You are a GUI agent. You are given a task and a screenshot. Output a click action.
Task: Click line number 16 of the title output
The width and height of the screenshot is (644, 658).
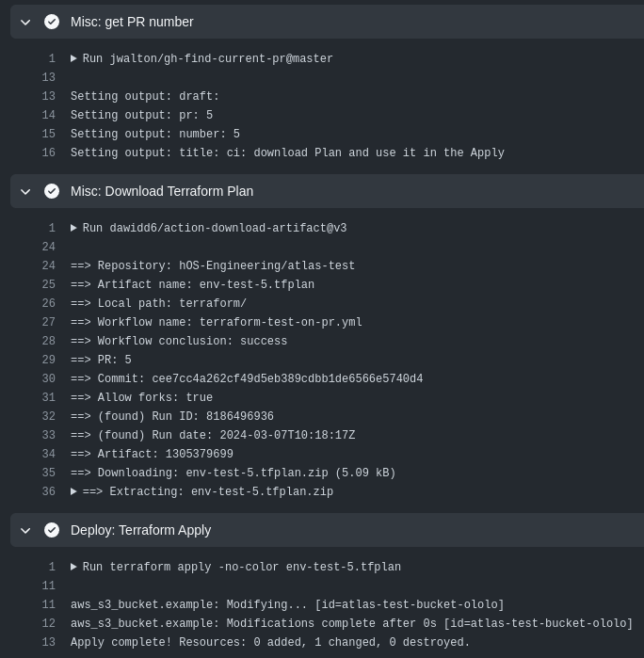tap(49, 152)
